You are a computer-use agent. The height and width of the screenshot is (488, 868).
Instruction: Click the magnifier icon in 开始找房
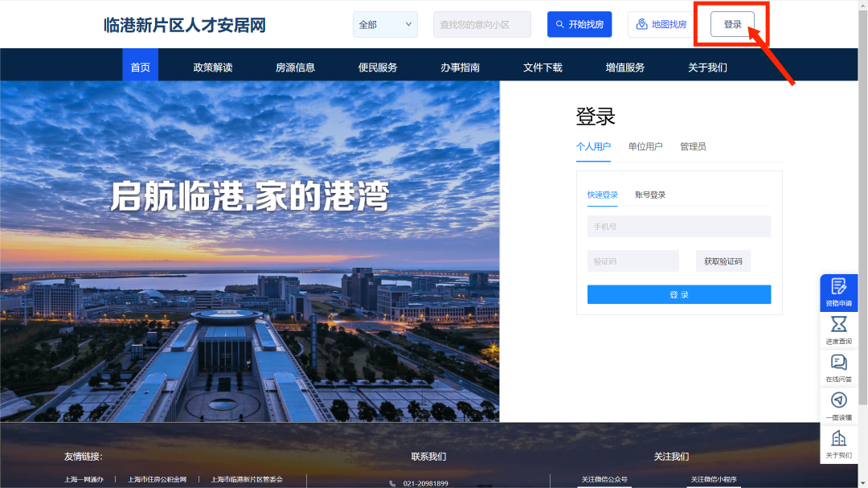[x=559, y=24]
